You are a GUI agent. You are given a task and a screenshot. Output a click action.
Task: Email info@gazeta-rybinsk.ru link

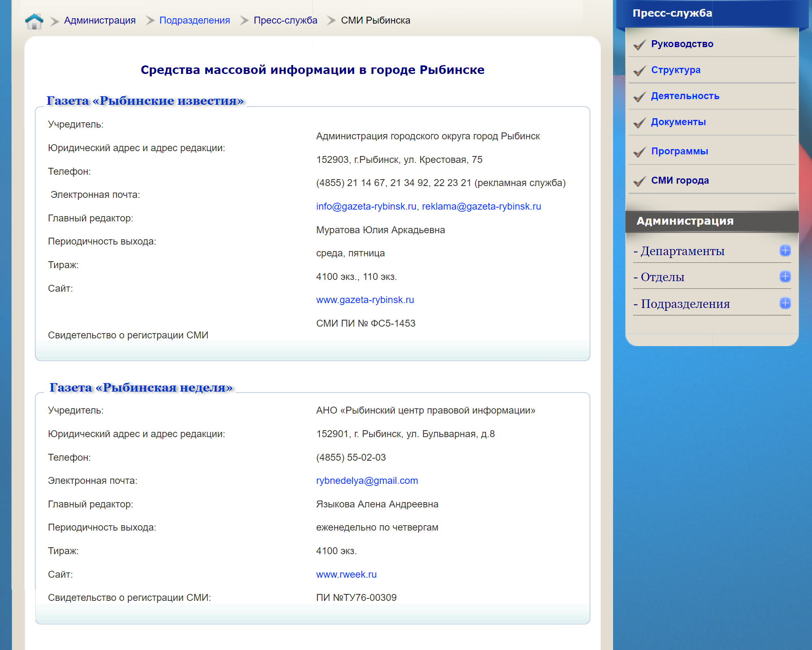coord(366,206)
